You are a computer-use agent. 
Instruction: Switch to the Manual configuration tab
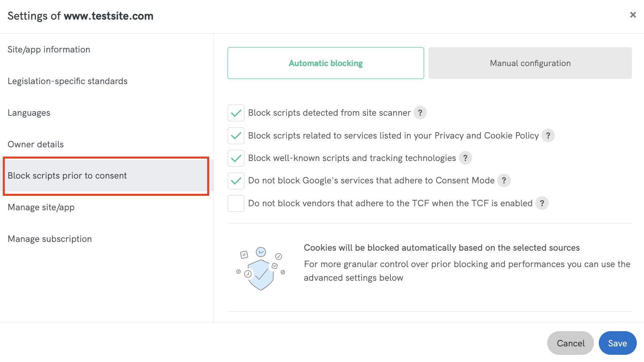(530, 63)
